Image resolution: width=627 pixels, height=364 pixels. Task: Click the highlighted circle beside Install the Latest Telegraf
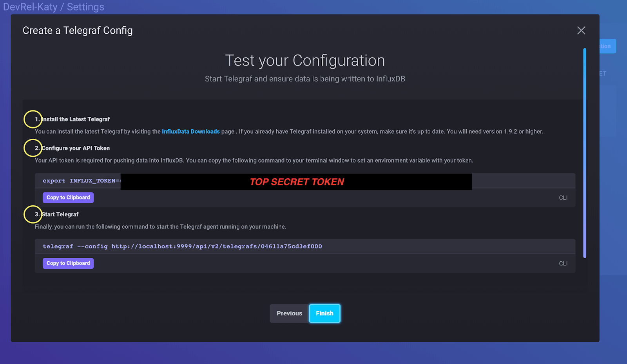(x=33, y=119)
